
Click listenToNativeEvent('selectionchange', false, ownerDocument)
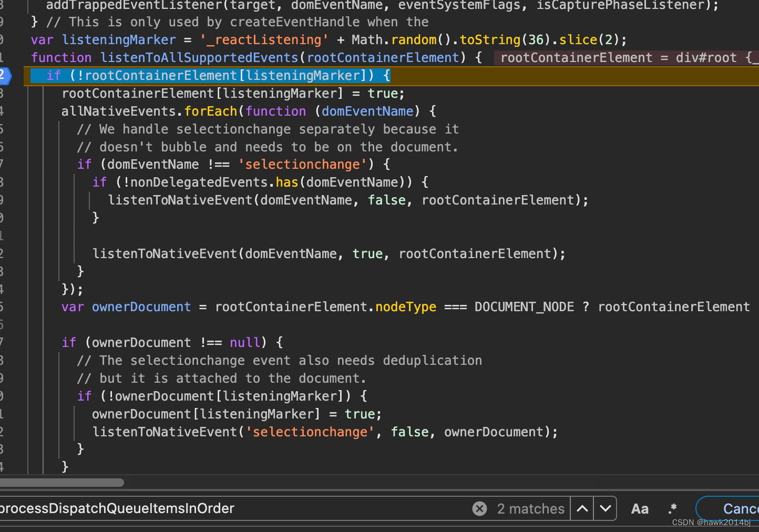tap(325, 432)
